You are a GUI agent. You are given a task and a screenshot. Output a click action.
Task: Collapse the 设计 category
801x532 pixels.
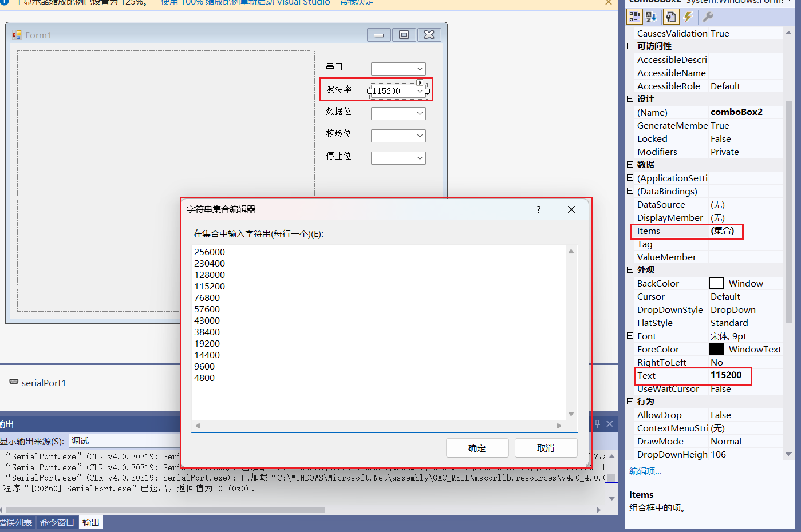pos(630,99)
